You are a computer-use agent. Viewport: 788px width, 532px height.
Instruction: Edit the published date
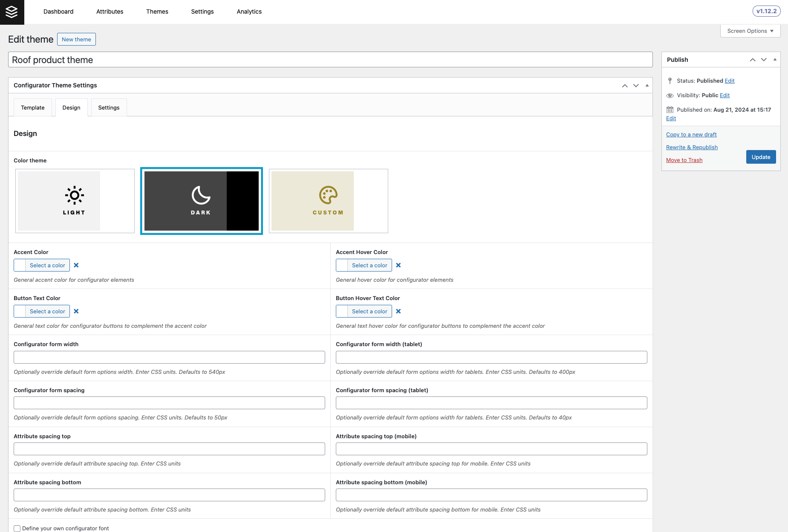tap(671, 118)
